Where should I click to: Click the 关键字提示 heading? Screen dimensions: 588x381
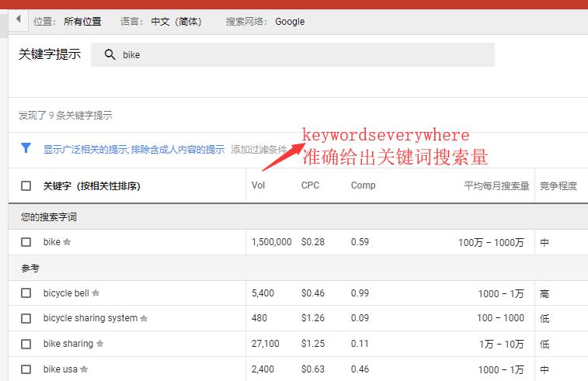tap(50, 54)
